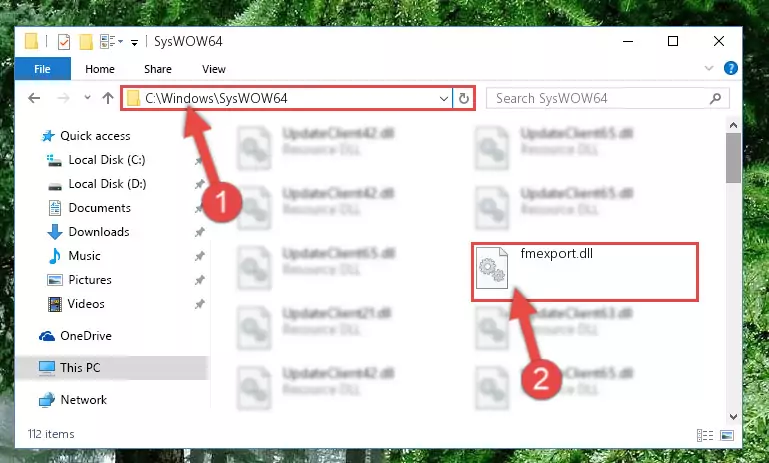Click the pin icon next to Videos
Viewport: 769px width, 463px height.
199,304
